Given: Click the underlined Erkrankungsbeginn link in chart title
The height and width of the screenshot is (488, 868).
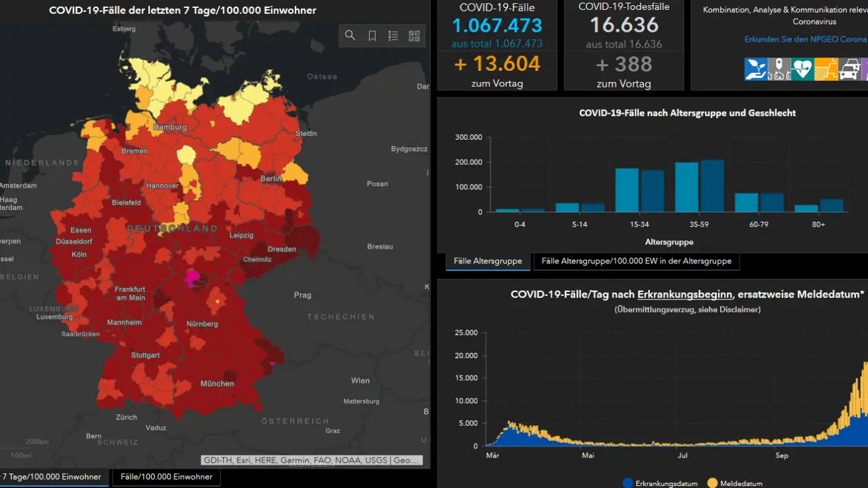Looking at the screenshot, I should (684, 295).
